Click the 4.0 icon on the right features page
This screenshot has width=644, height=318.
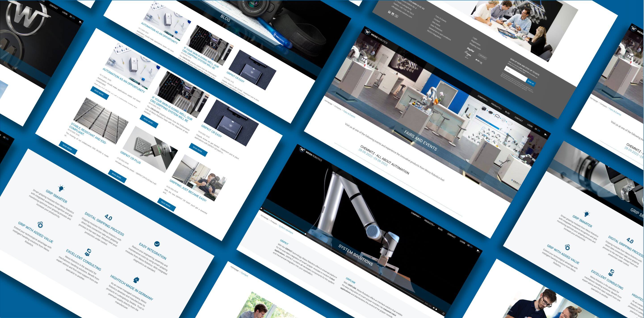click(x=630, y=241)
